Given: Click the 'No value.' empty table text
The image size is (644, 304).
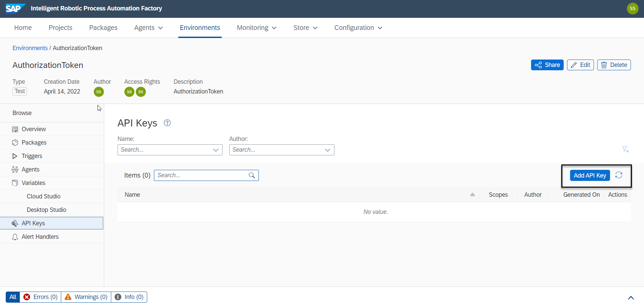Looking at the screenshot, I should [x=375, y=212].
